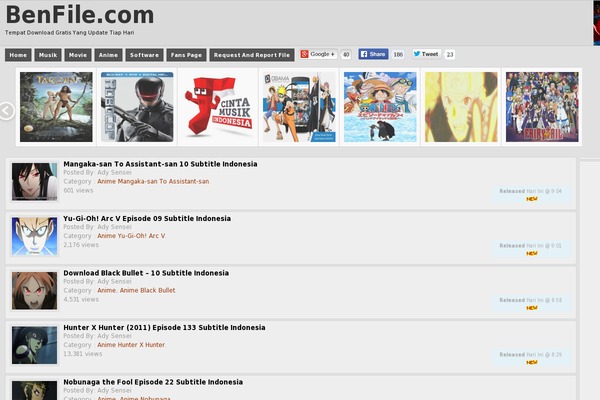Image resolution: width=600 pixels, height=400 pixels.
Task: Open the Software menu
Action: pos(144,55)
